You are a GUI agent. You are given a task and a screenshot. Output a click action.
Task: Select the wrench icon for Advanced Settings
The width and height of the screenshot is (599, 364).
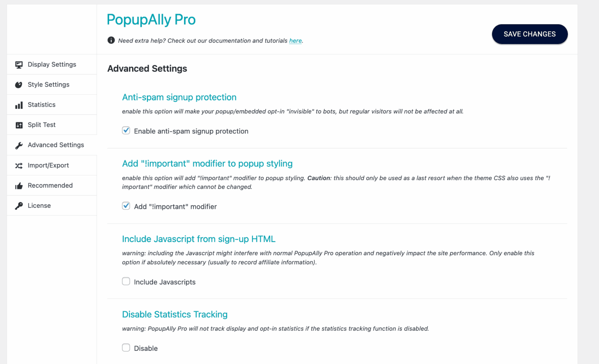coord(19,145)
